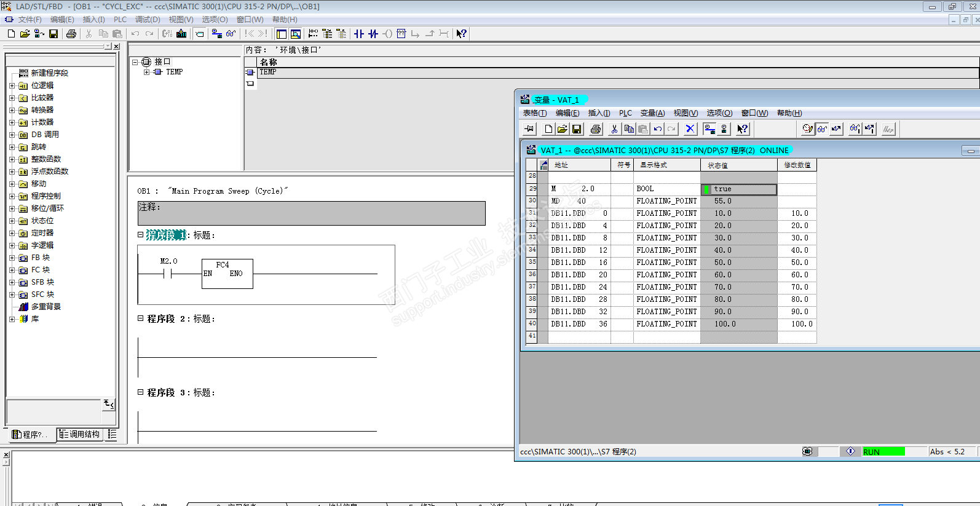Viewport: 980px width, 506px height.
Task: Click the FC4 block in network 1
Action: tap(227, 274)
